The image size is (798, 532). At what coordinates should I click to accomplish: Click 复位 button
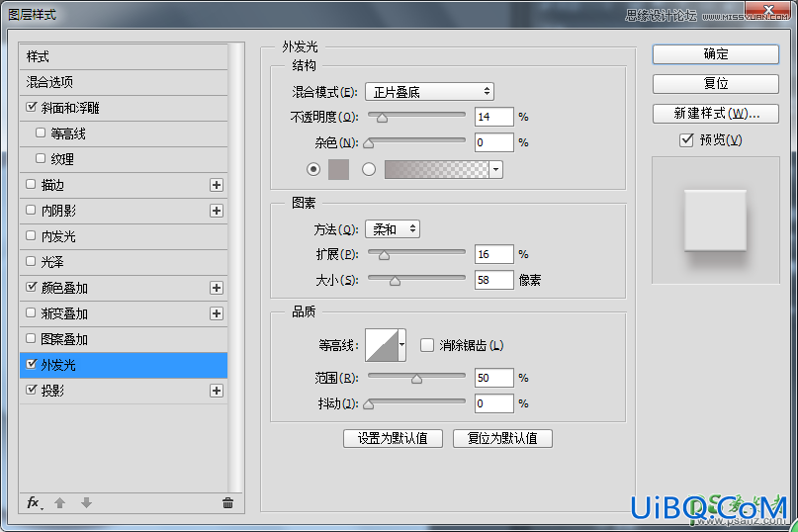716,83
